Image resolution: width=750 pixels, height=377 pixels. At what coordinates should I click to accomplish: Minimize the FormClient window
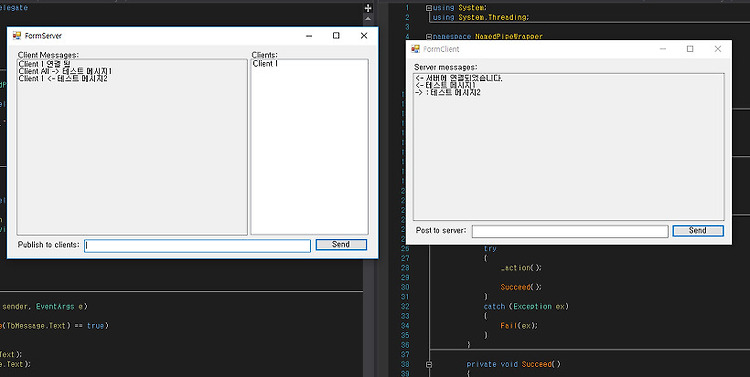(x=663, y=49)
